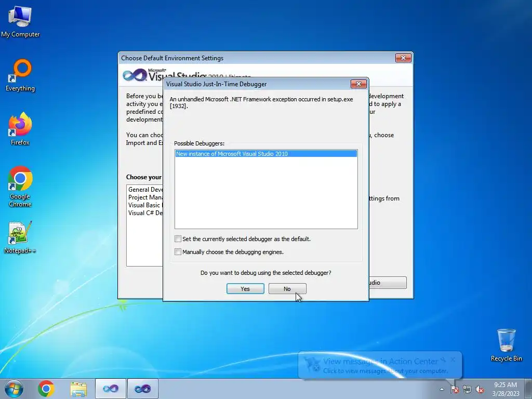Dismiss the Action Center notification balloon
Viewport: 532px width, 399px height.
(x=453, y=360)
